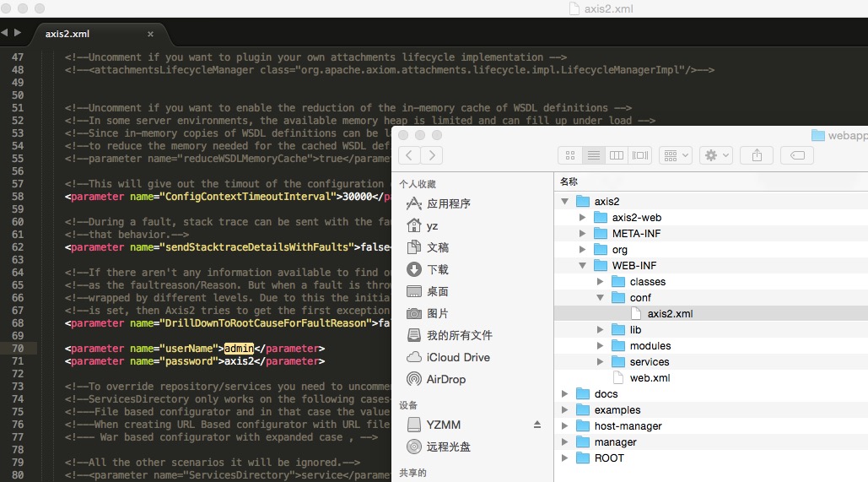Select Remote Disc (远程光盘) in sidebar

click(439, 447)
